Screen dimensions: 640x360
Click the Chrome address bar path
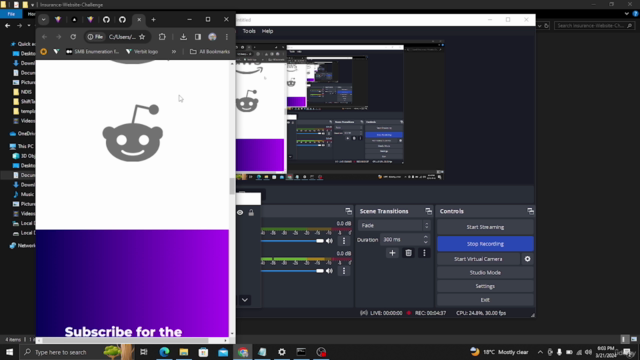pyautogui.click(x=122, y=37)
